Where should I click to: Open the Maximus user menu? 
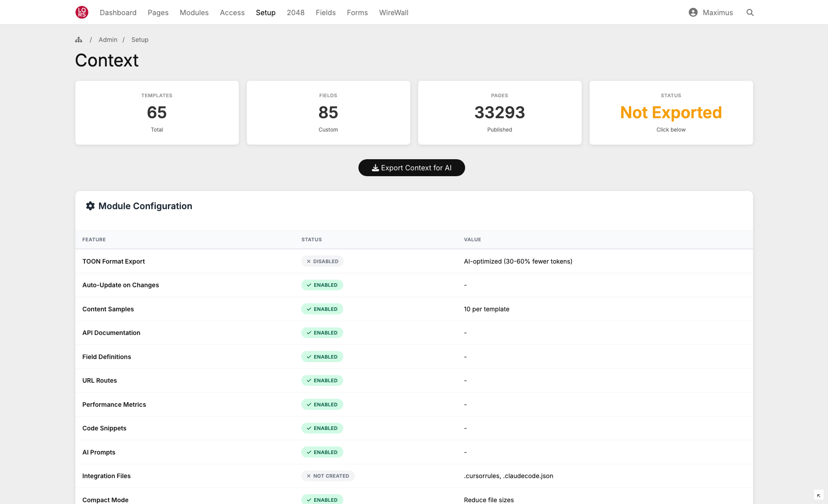click(x=717, y=12)
